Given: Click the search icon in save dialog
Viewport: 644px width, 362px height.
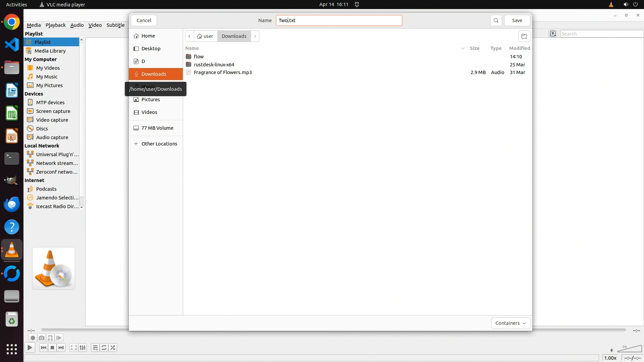Looking at the screenshot, I should [x=496, y=20].
